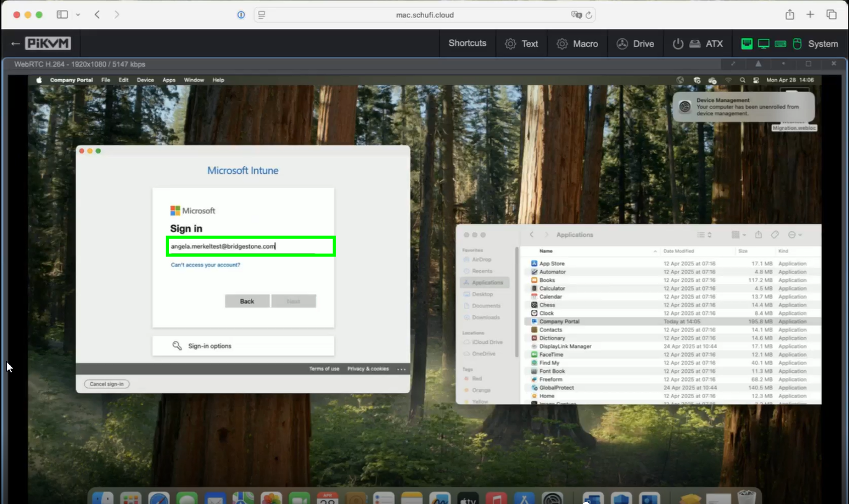This screenshot has height=504, width=849.
Task: Open Finder's list view switcher dropdown
Action: coord(704,235)
